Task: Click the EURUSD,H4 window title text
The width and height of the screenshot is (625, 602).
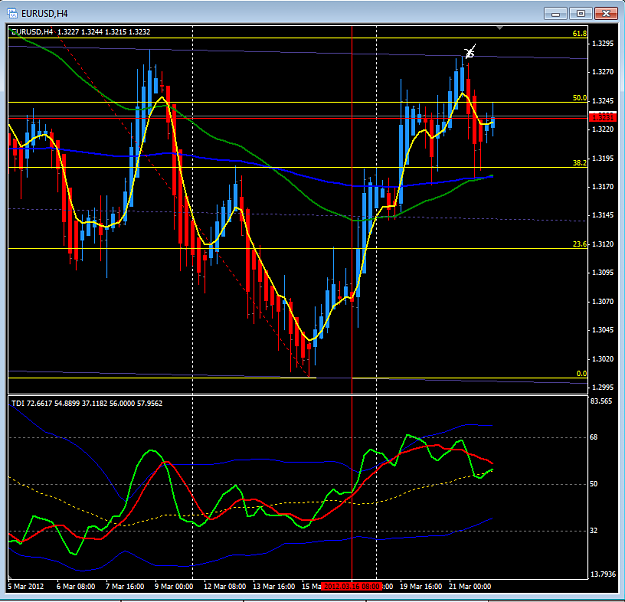Action: pos(44,14)
